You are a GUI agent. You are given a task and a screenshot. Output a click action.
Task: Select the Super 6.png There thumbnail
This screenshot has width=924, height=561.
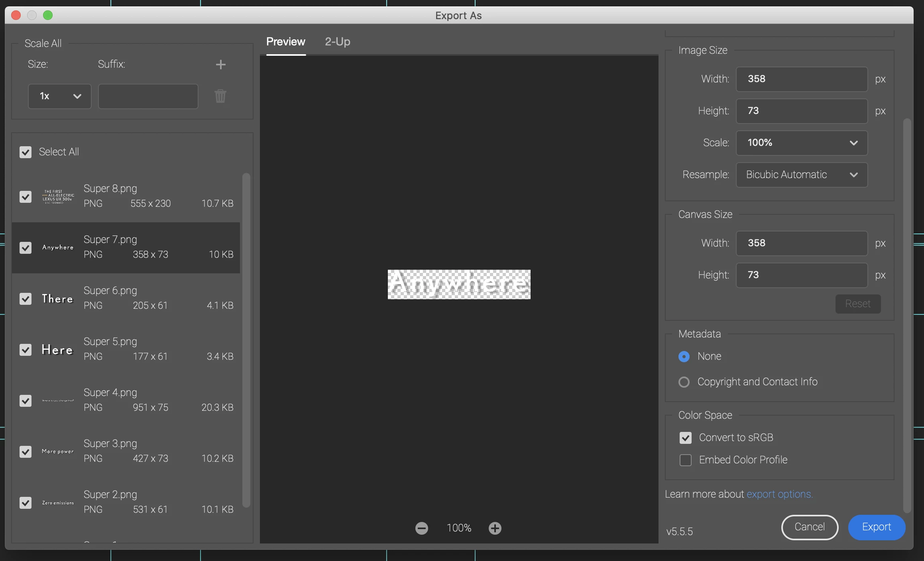tap(58, 299)
